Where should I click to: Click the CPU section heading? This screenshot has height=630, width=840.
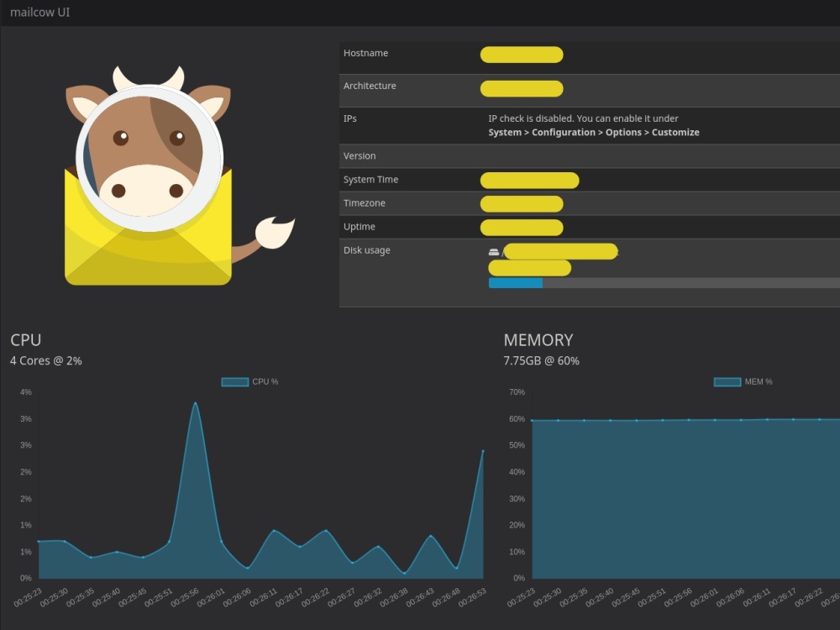[x=26, y=340]
